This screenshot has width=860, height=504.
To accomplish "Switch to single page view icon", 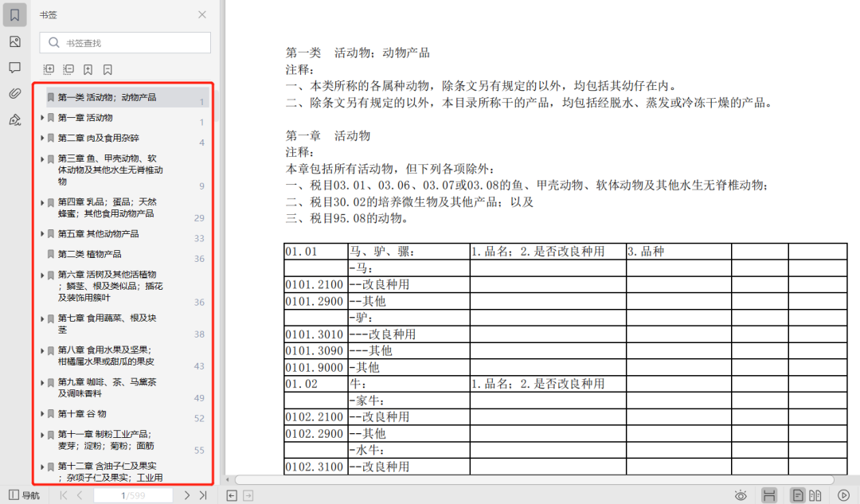I will 798,495.
